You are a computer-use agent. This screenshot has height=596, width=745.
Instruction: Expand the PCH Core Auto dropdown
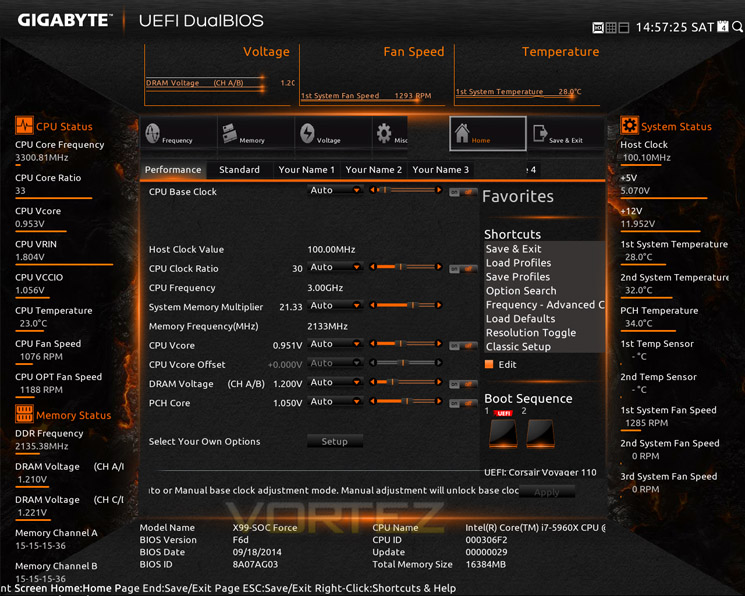[335, 402]
